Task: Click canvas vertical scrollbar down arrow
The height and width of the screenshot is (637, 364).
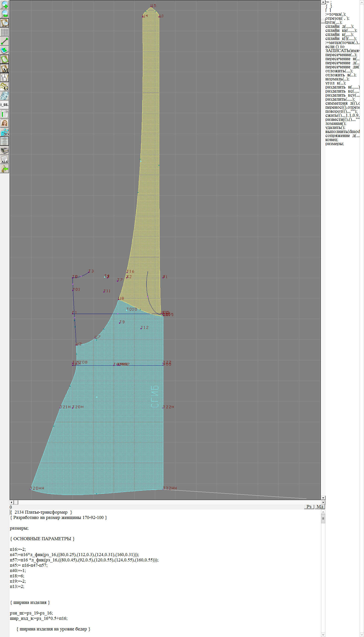Action: point(323,498)
